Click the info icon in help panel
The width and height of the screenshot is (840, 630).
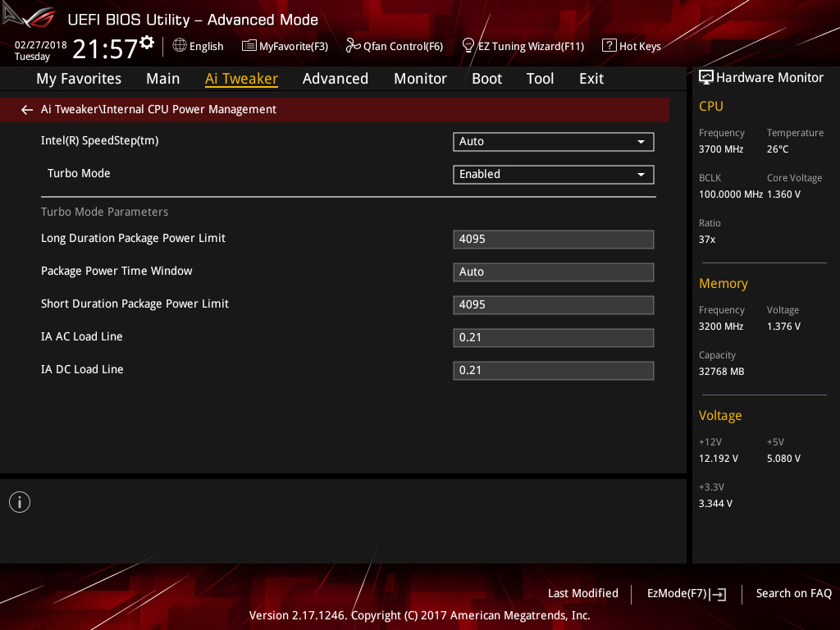point(20,502)
